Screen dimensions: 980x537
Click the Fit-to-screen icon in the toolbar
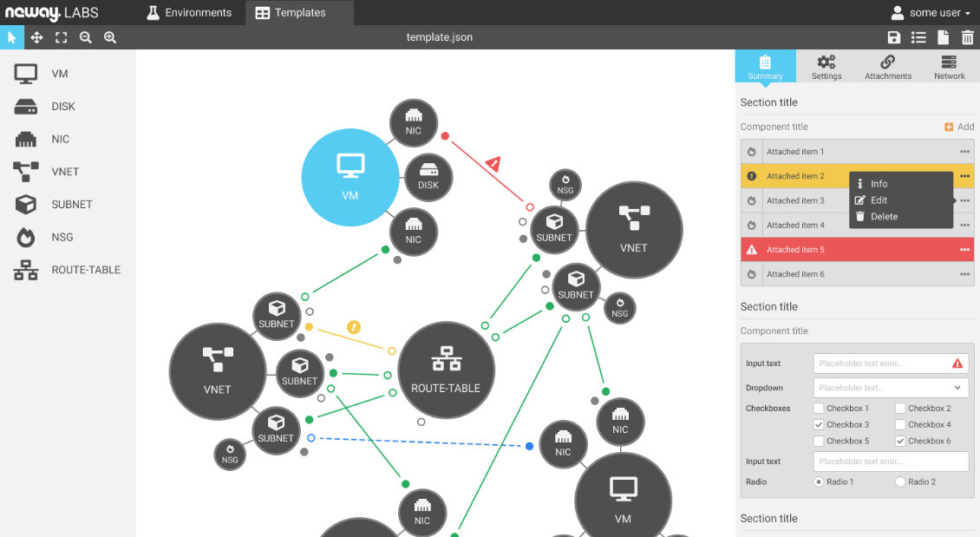click(61, 37)
